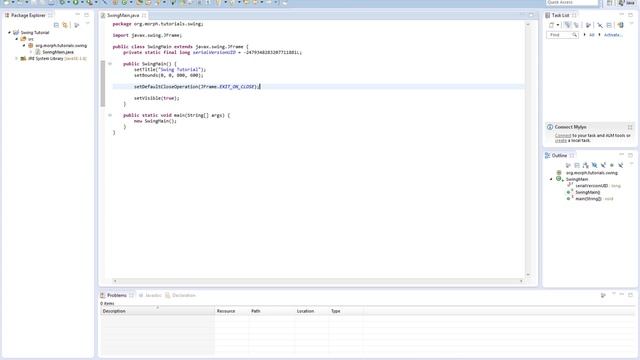Collapse the src folder node
Screen dimensions: 640x360
[x=17, y=39]
